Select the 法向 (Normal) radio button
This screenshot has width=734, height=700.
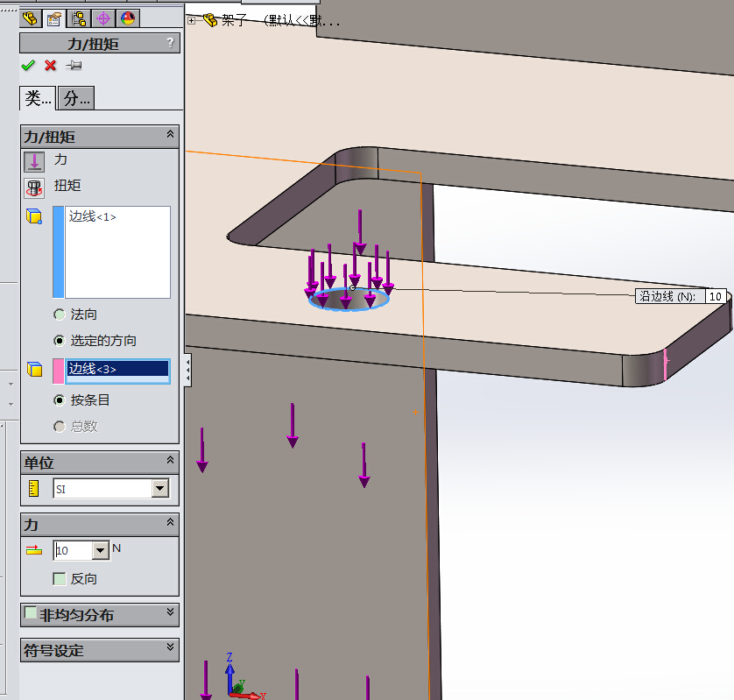[x=60, y=315]
